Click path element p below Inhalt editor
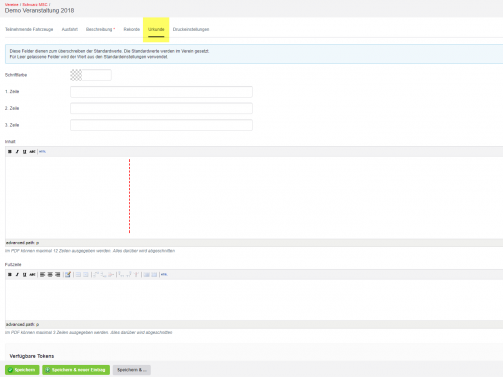Screen dimensions: 503x377 37,243
